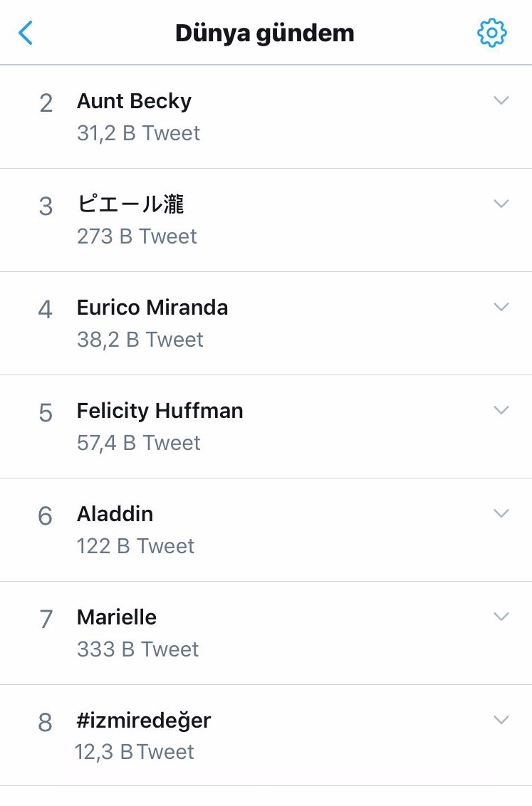Select the Eurico Miranda trend
The height and width of the screenshot is (806, 532).
(152, 308)
